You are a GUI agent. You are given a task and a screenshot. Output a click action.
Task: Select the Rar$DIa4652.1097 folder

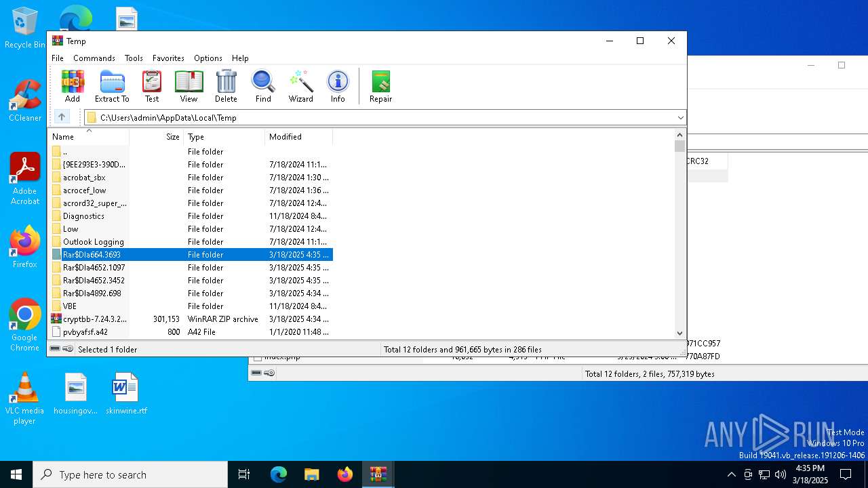pos(191,268)
